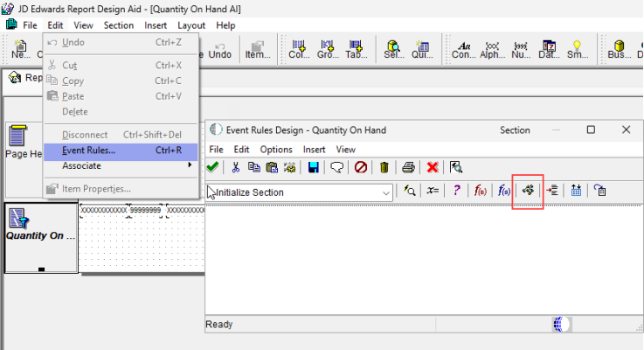Image resolution: width=644 pixels, height=350 pixels.
Task: Click the blue Table I/O grid icon
Action: (x=576, y=191)
